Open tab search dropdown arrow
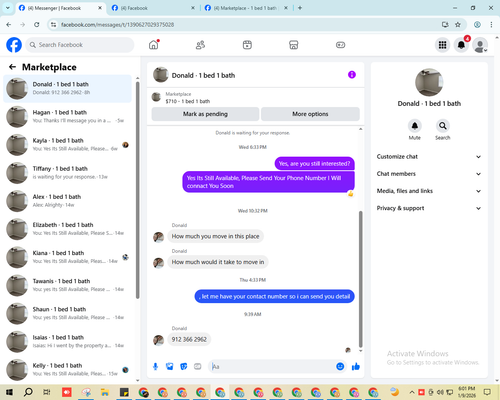The width and height of the screenshot is (500, 400). coord(7,8)
